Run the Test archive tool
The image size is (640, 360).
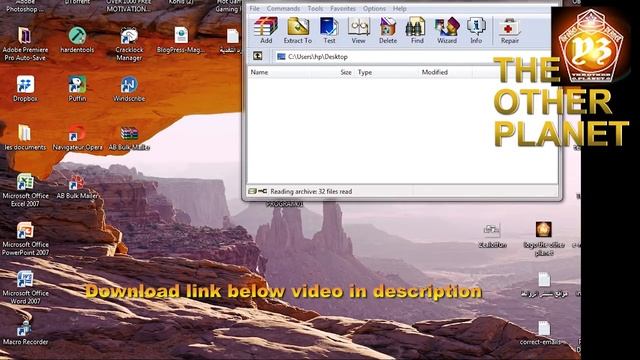329,30
